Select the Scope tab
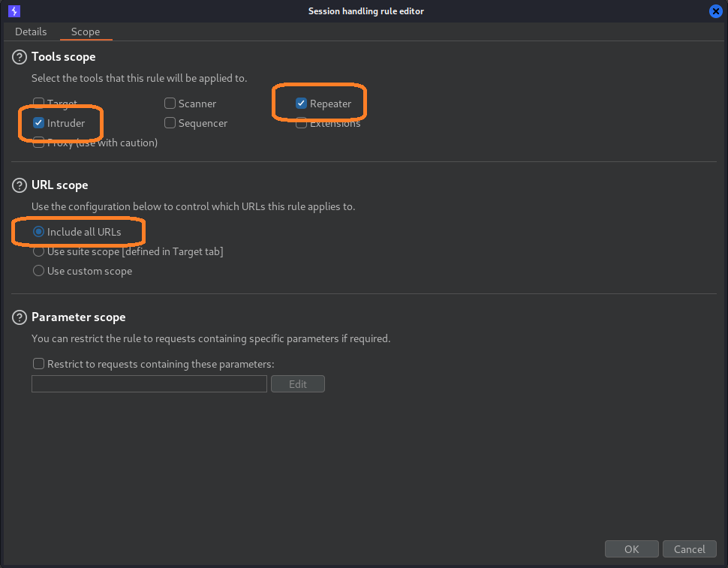728x568 pixels. (86, 32)
